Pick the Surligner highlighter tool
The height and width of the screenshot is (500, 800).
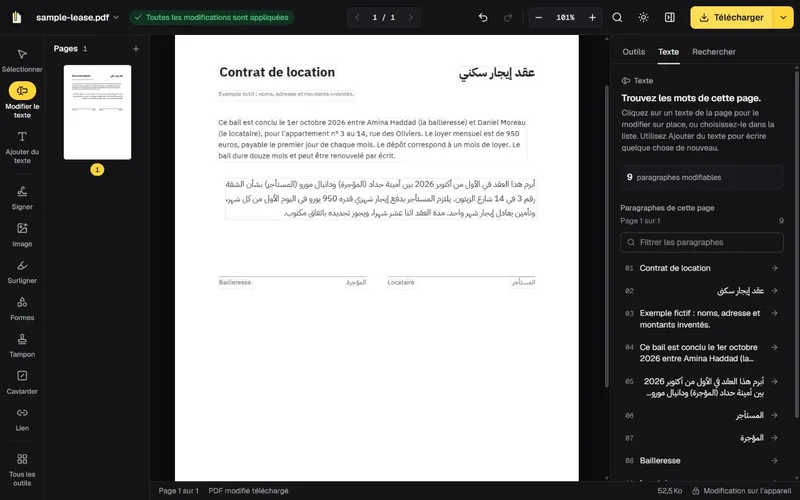point(22,271)
